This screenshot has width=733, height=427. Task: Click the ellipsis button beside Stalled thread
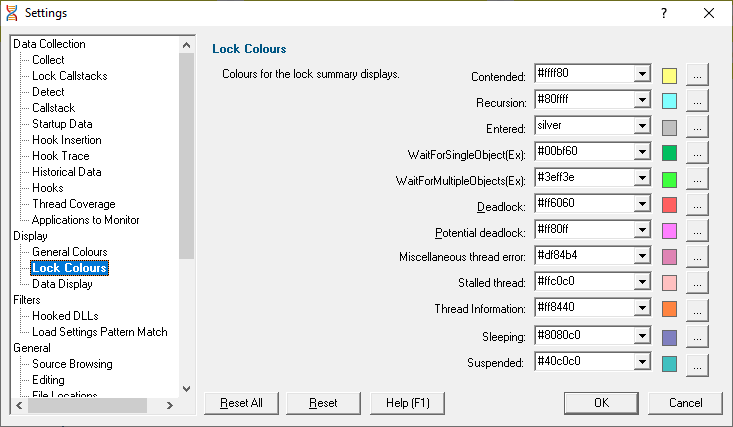[697, 282]
